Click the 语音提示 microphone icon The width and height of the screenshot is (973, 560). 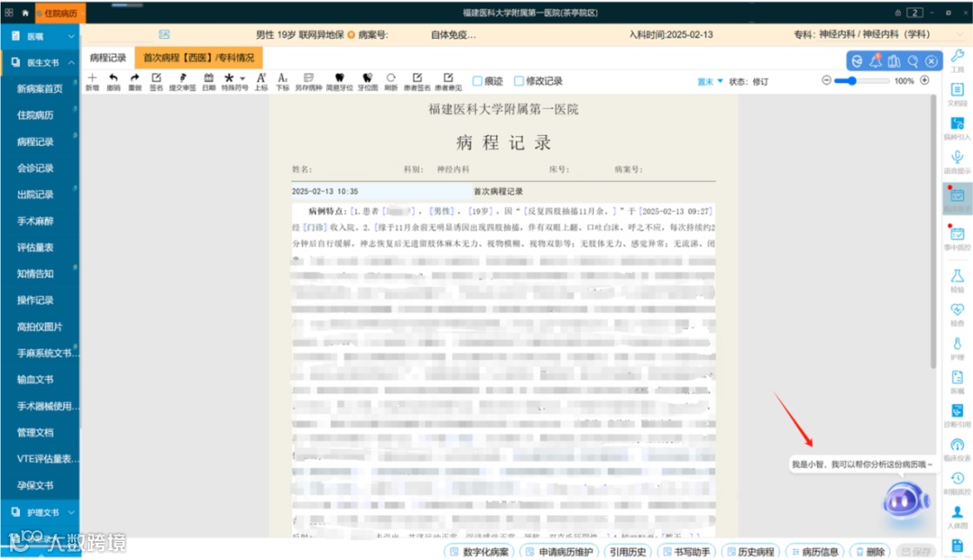coord(958,157)
